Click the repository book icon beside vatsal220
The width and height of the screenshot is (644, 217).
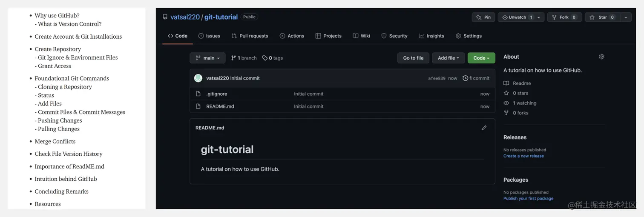click(165, 17)
